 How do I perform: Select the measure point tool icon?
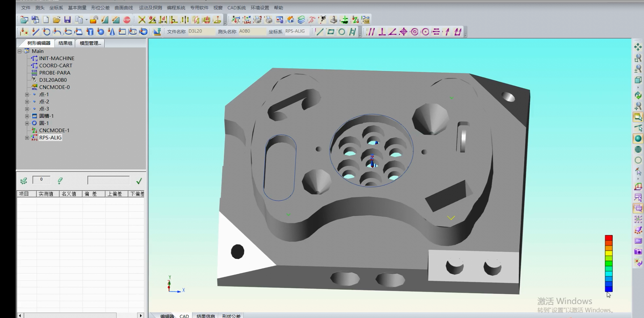click(24, 32)
